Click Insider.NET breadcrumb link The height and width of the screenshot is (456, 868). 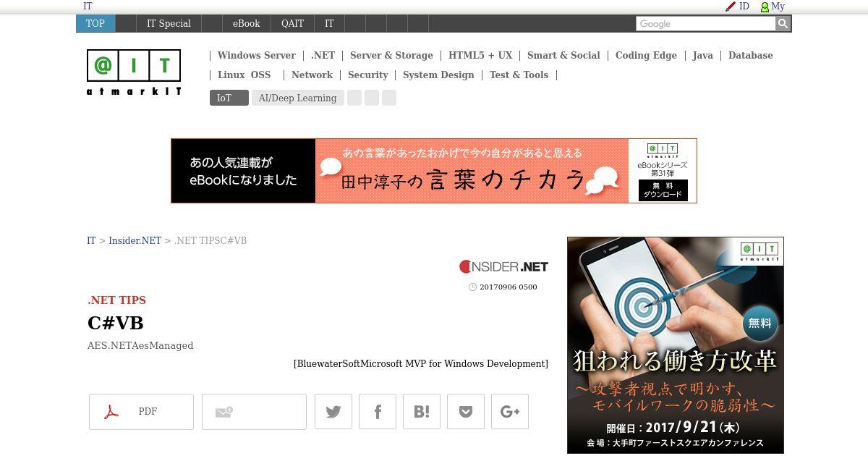click(135, 241)
